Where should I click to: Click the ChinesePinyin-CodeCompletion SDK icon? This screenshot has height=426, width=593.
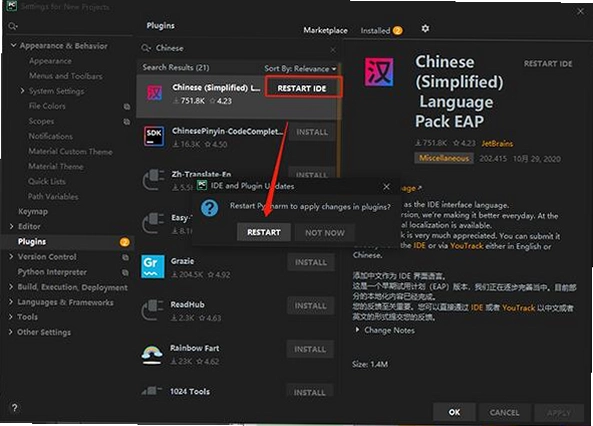click(154, 136)
